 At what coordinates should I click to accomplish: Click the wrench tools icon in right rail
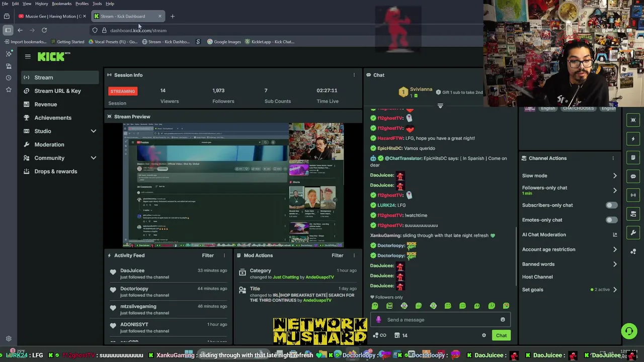(x=633, y=233)
